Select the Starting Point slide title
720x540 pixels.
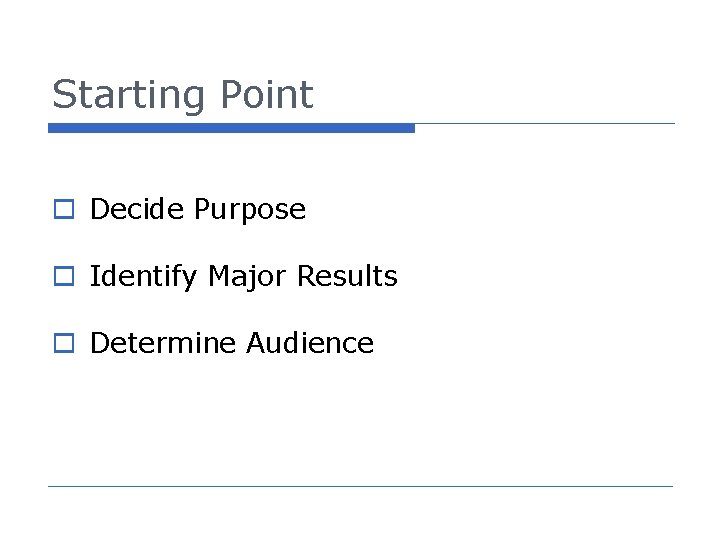(x=183, y=96)
